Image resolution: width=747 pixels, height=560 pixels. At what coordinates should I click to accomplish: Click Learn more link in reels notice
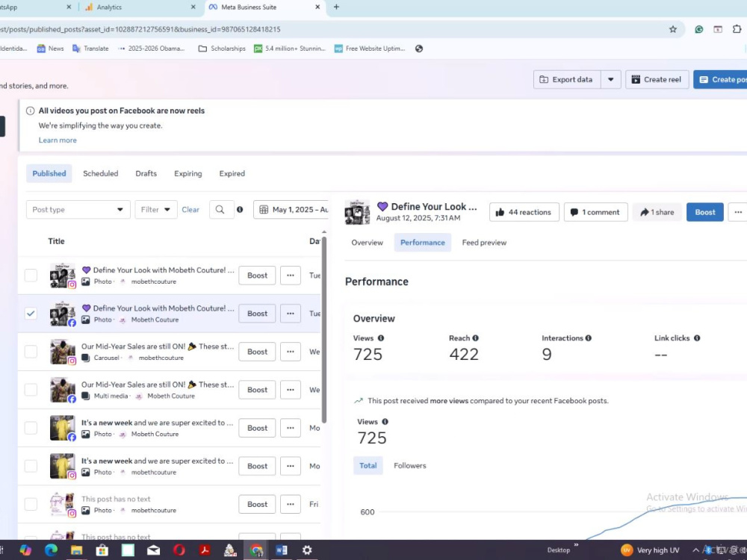pyautogui.click(x=58, y=140)
